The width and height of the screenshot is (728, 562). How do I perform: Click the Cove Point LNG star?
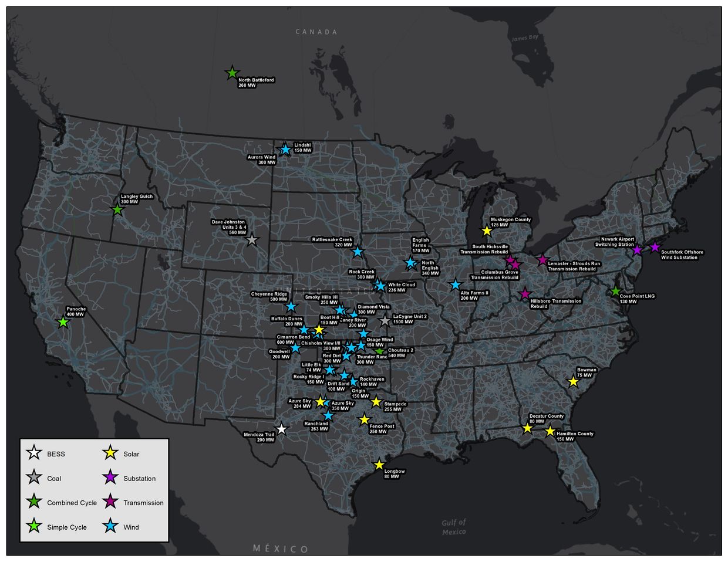point(615,291)
